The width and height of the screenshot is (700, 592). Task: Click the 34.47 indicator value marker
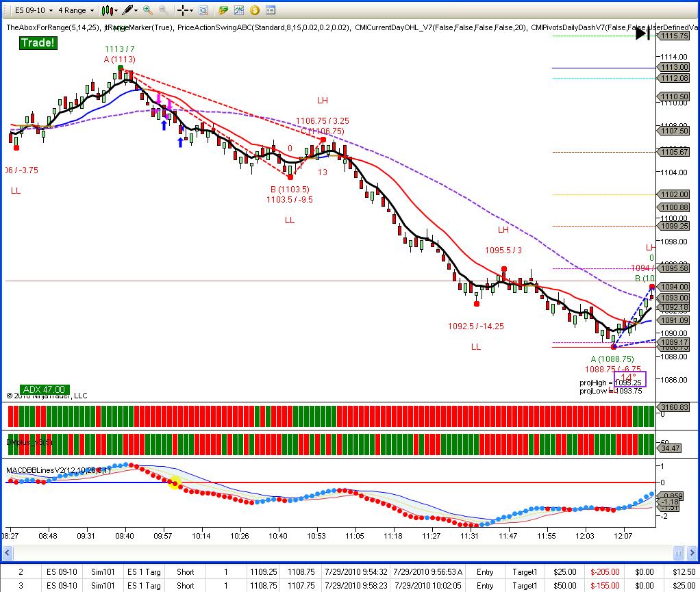coord(670,448)
